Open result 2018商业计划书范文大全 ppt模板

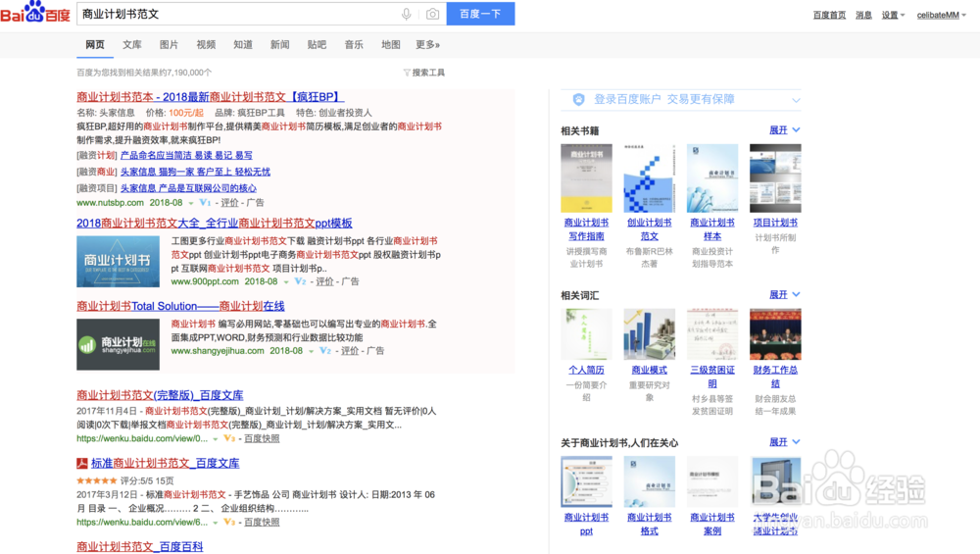pyautogui.click(x=215, y=224)
